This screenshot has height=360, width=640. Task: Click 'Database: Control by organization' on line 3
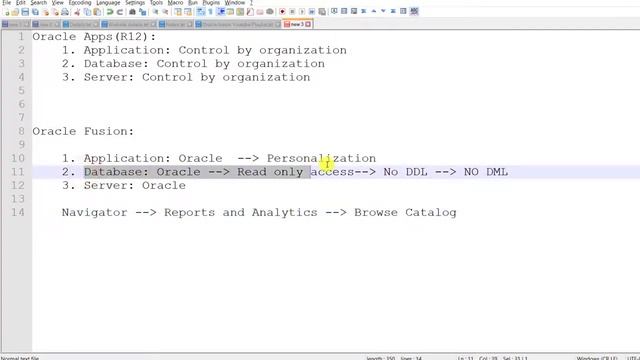[204, 64]
